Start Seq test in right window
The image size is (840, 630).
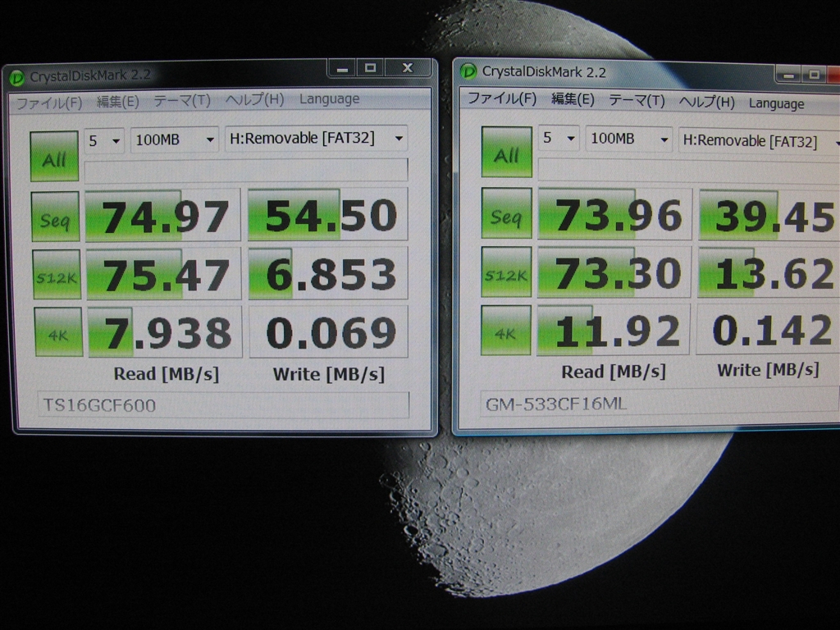pos(506,213)
